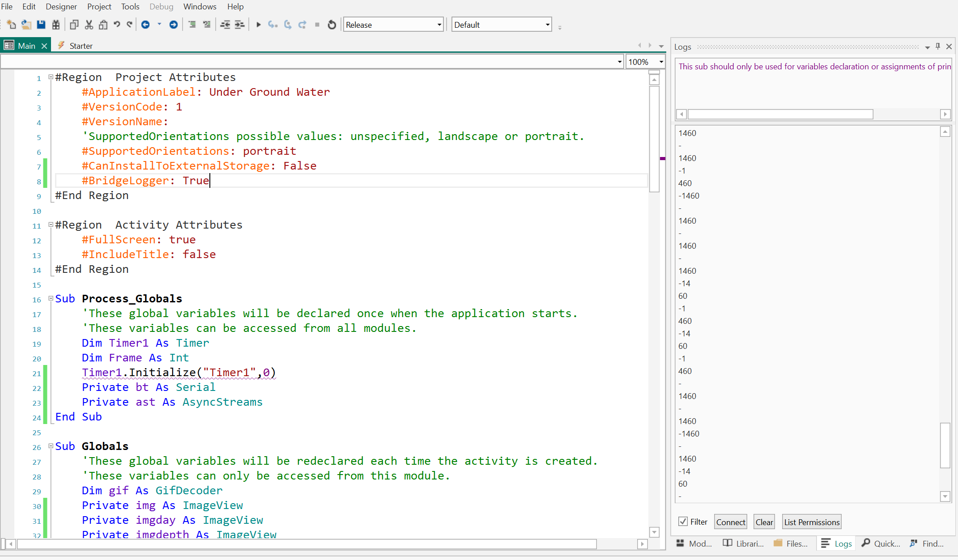Open the Release build configuration dropdown
The image size is (958, 560).
439,25
